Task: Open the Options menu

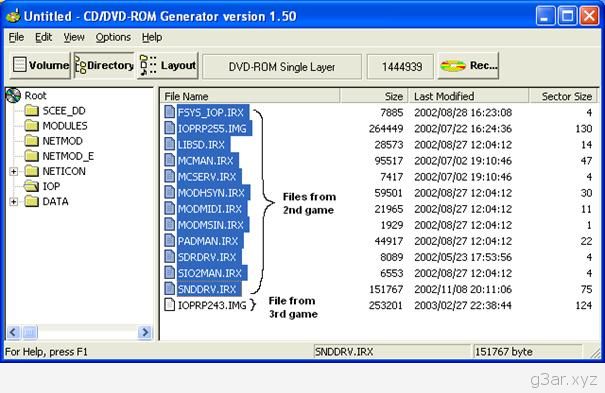Action: (113, 37)
